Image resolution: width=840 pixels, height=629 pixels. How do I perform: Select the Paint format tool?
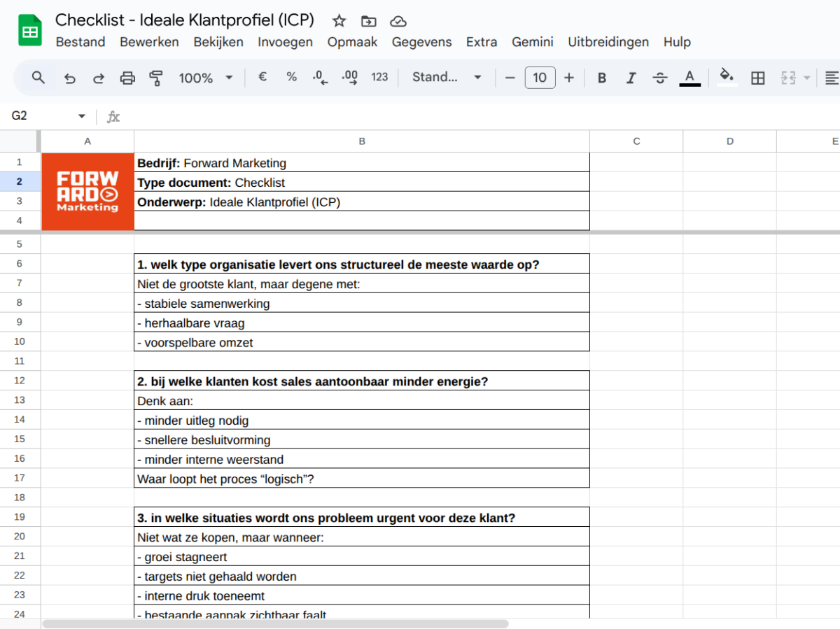[x=155, y=78]
